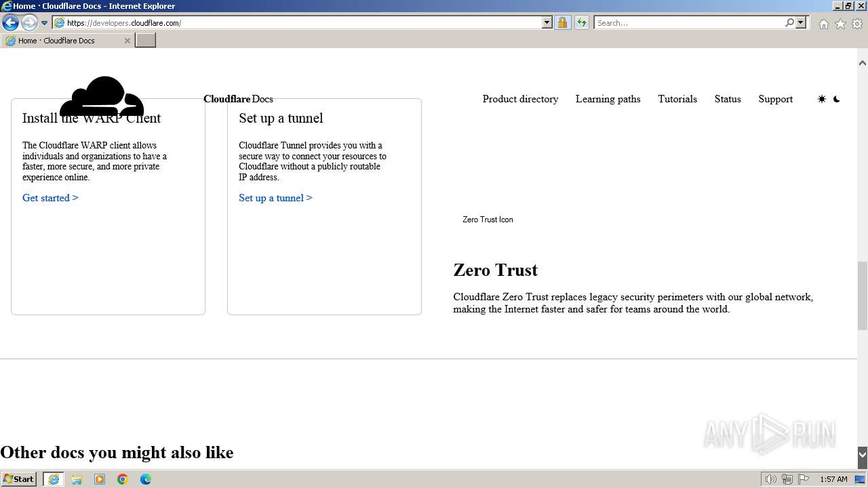Click the Zero Trust Icon image

(x=488, y=220)
